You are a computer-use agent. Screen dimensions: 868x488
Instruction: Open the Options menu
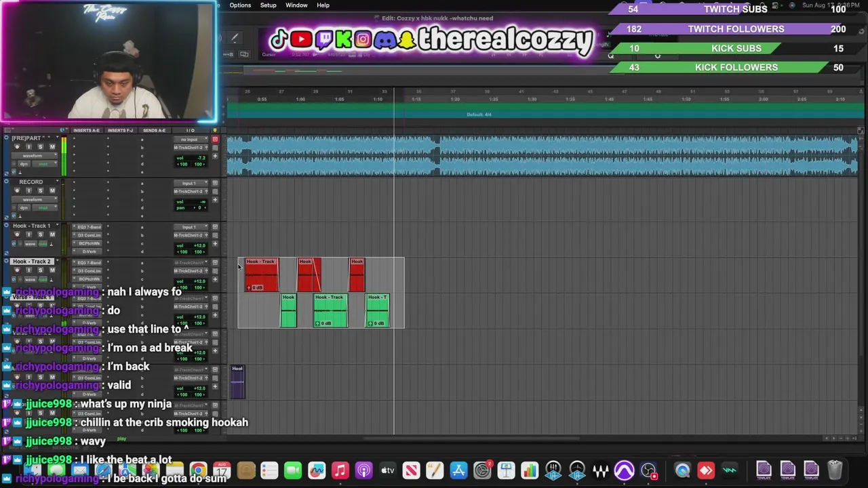coord(240,5)
